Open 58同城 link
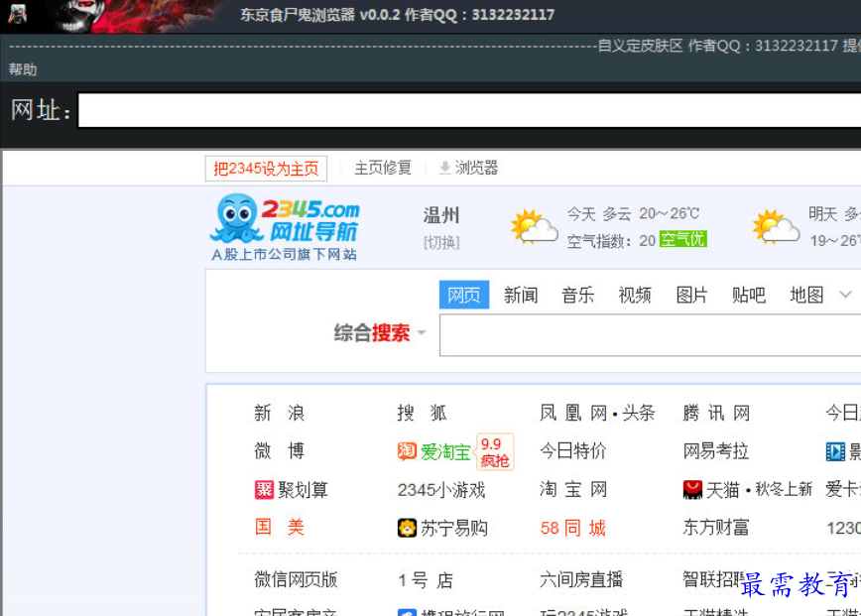 [572, 528]
